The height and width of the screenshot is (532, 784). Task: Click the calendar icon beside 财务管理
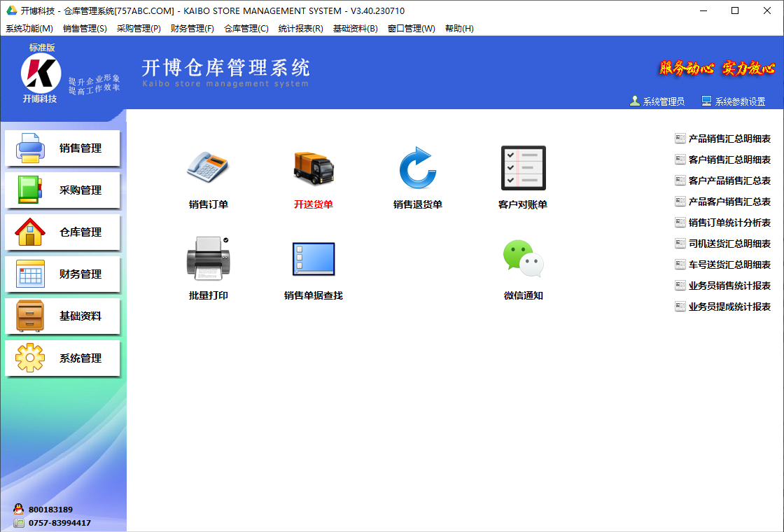[x=30, y=274]
